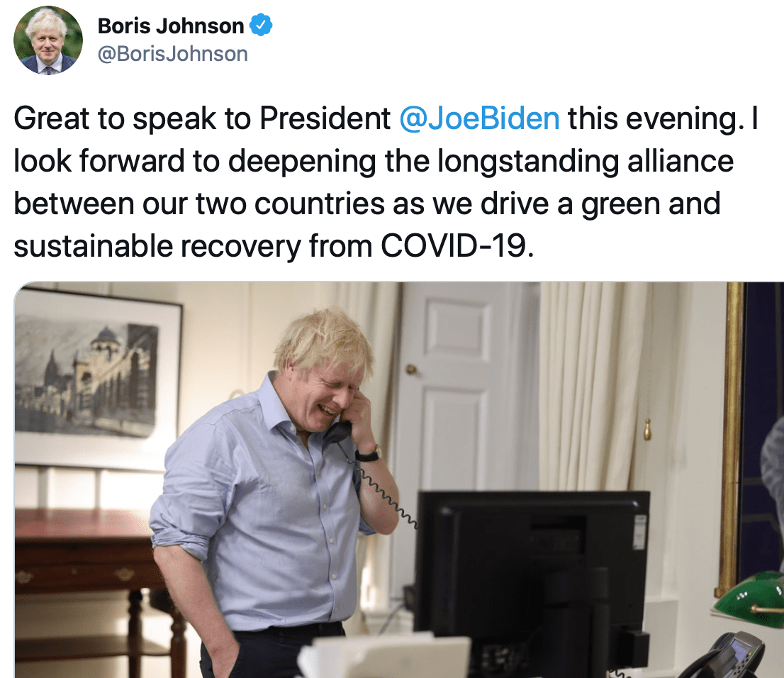Open Boris Johnson's round profile avatar
The width and height of the screenshot is (784, 678).
[x=48, y=40]
